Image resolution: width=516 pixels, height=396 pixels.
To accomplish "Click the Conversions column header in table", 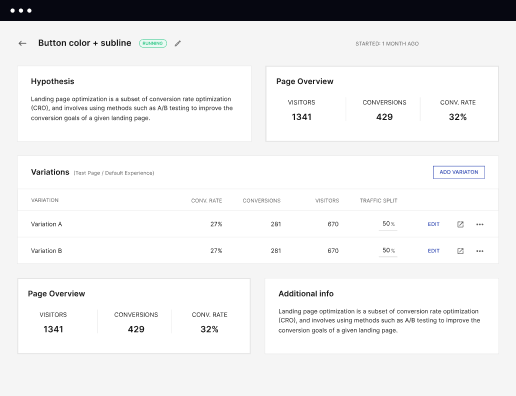I will coord(262,200).
